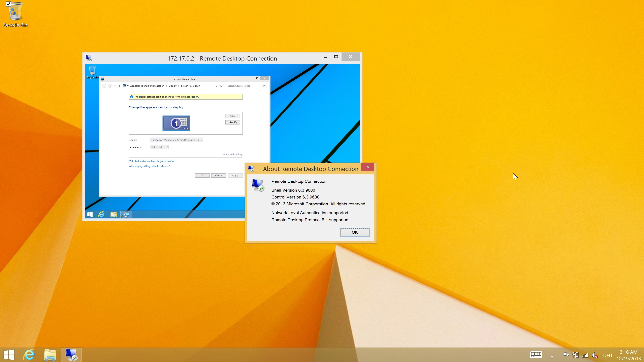Click Cancel in Screen Resolution window
Viewport: 644px width, 362px height.
tap(219, 175)
